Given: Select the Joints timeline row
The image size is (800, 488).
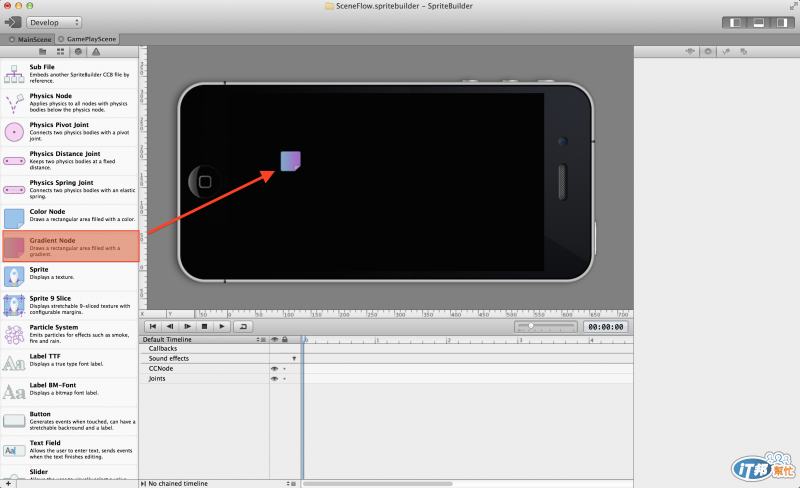Looking at the screenshot, I should (x=204, y=379).
